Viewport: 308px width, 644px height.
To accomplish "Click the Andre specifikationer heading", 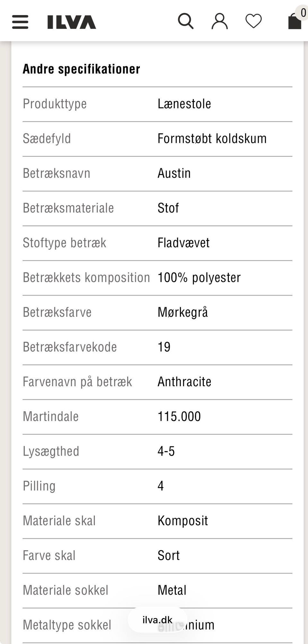I will pos(81,69).
